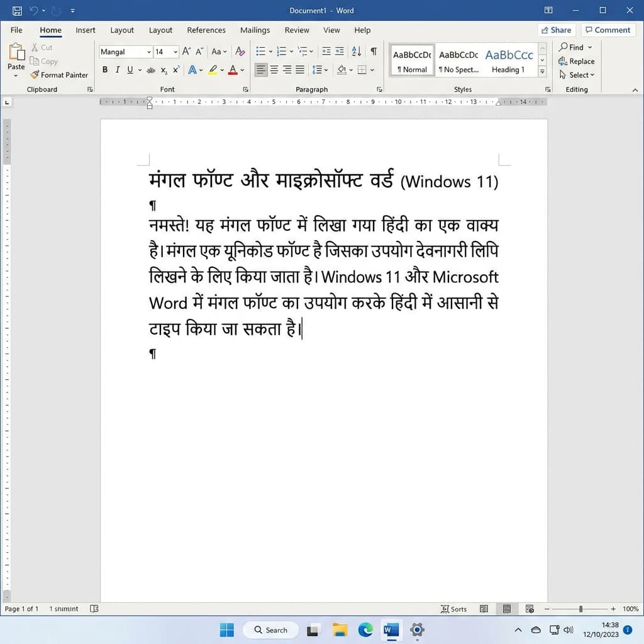Decrease paragraph indent
Viewport: 644px width, 644px height.
point(326,52)
